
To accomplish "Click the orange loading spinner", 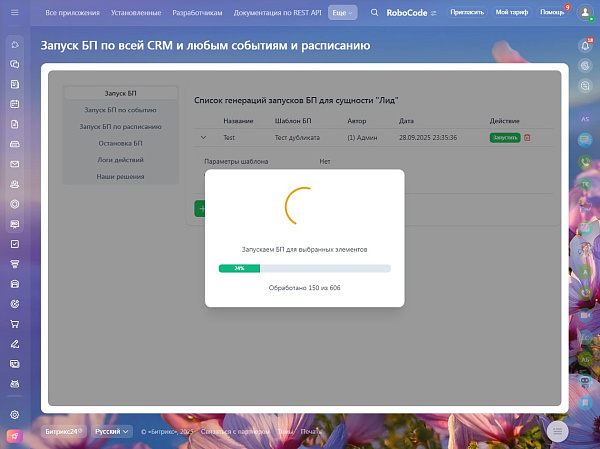I will [298, 206].
